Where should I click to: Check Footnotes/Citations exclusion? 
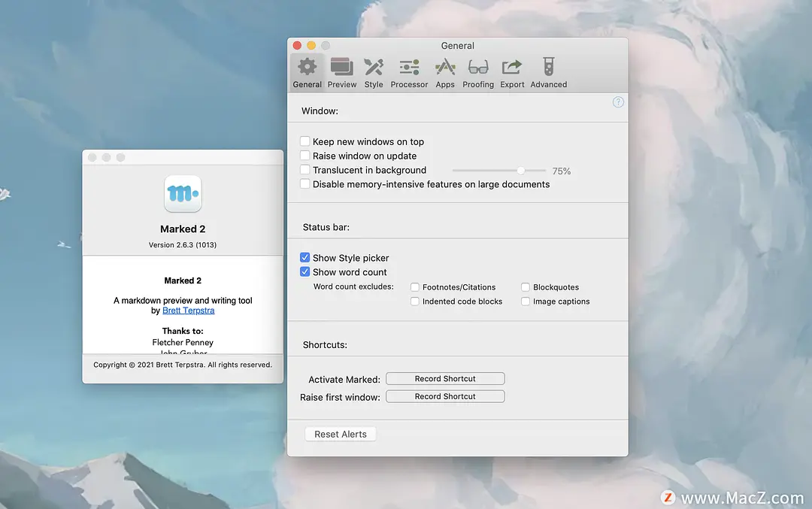(x=415, y=287)
